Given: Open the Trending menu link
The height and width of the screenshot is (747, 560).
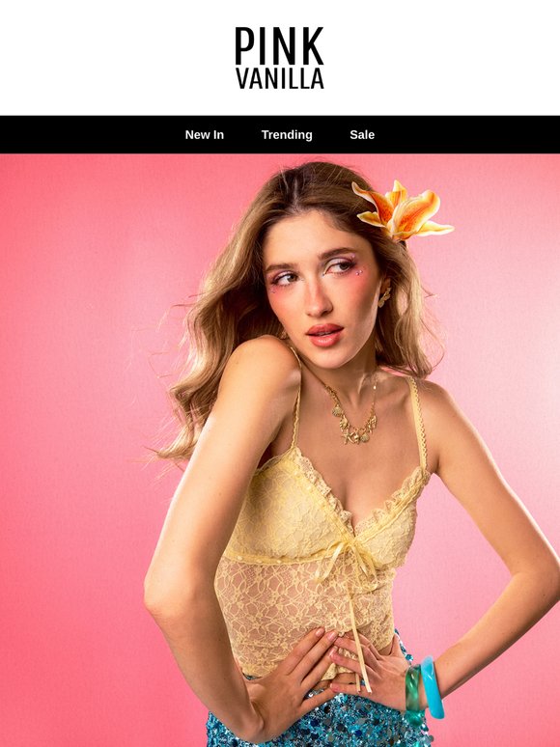Looking at the screenshot, I should click(x=287, y=135).
